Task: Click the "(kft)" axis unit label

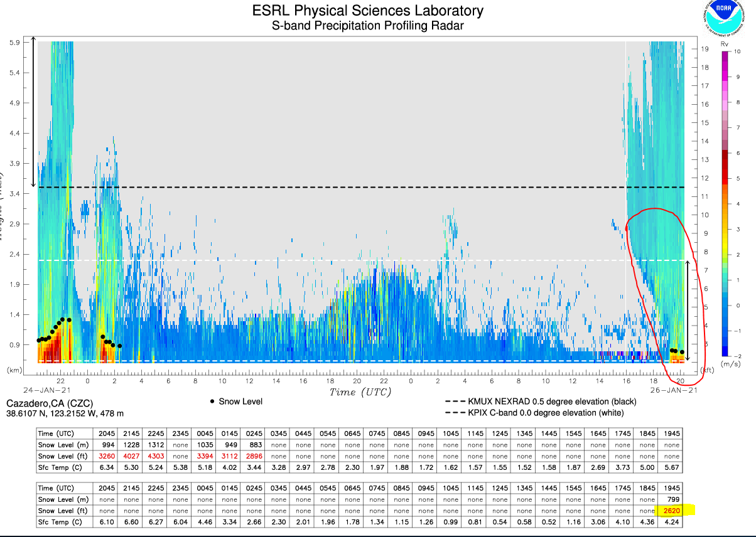Action: pos(707,370)
